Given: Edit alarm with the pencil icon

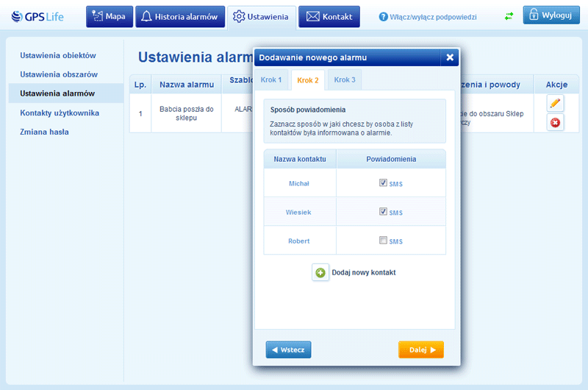Looking at the screenshot, I should click(555, 103).
